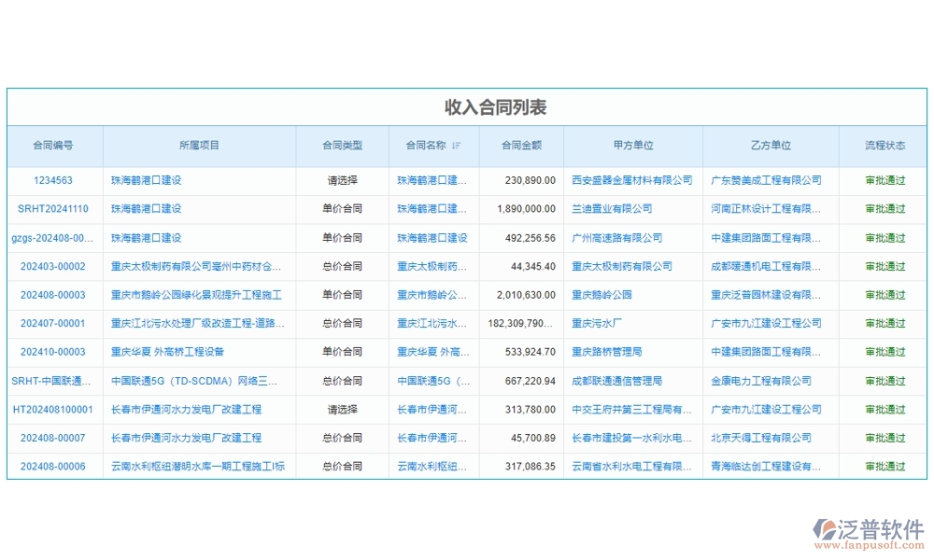Viewport: 934px width, 560px height.
Task: Open contract SRHT20241110
Action: (x=51, y=209)
